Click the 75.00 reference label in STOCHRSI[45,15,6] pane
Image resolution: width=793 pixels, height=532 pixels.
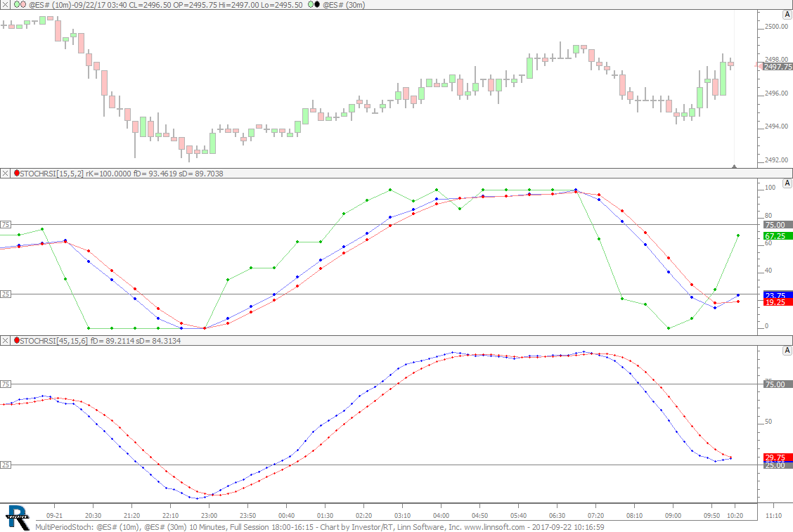coord(778,384)
